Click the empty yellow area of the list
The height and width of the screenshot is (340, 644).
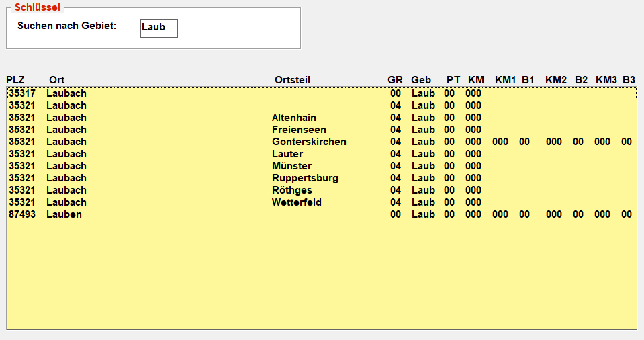[x=322, y=275]
